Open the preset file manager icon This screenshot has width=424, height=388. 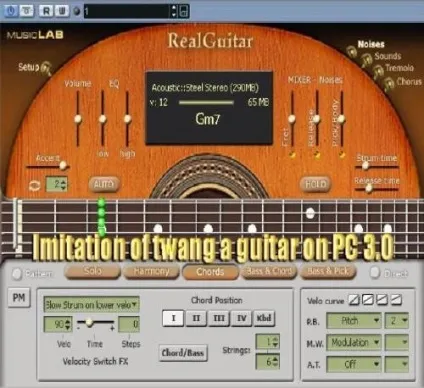(x=184, y=11)
